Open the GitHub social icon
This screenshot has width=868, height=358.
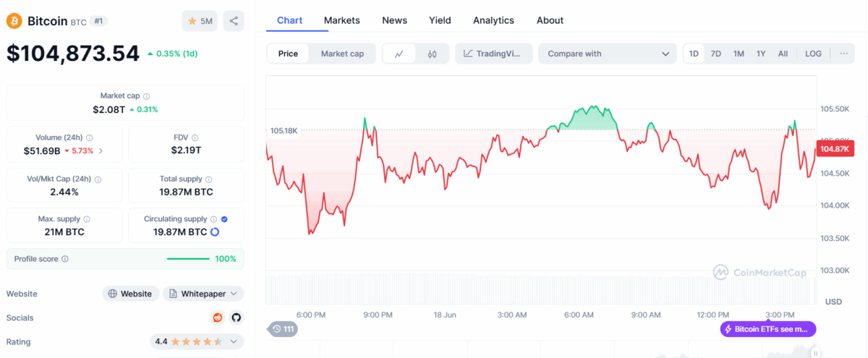coord(236,317)
